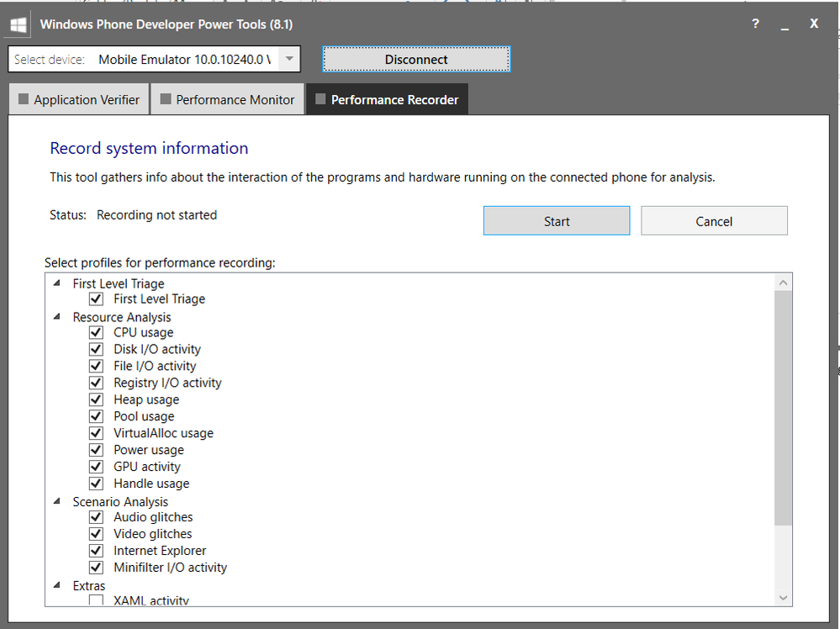Click the profile list scrollbar thumb
The width and height of the screenshot is (840, 629).
point(783,408)
